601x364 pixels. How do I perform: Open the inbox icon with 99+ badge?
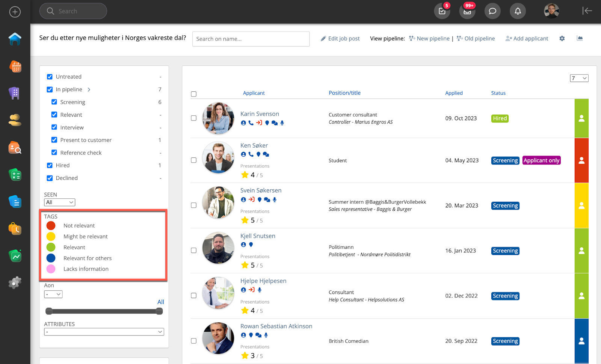467,11
